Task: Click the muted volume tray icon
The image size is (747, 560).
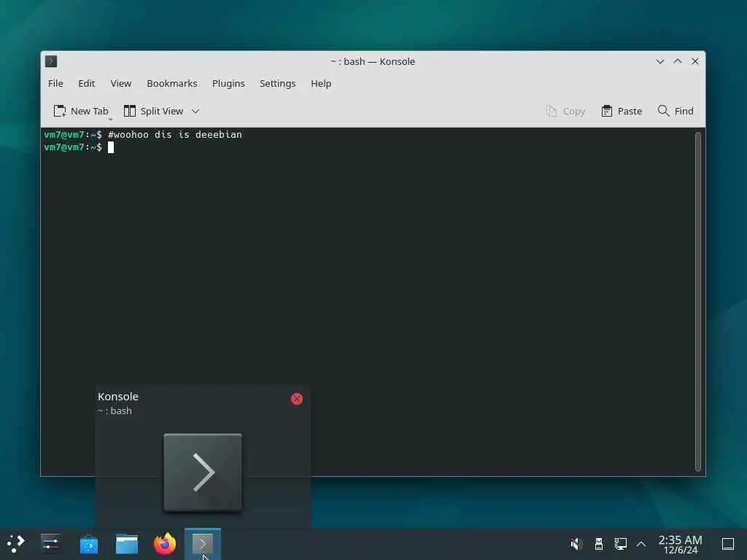Action: (576, 543)
